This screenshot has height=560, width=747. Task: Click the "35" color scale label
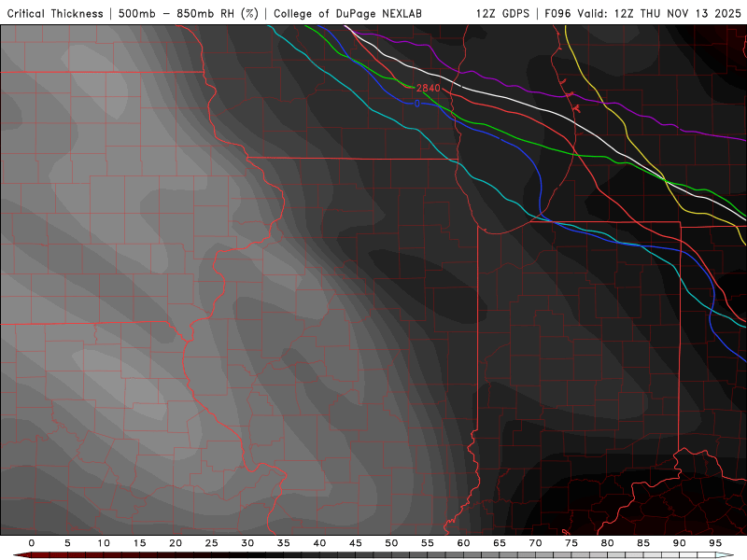(284, 543)
